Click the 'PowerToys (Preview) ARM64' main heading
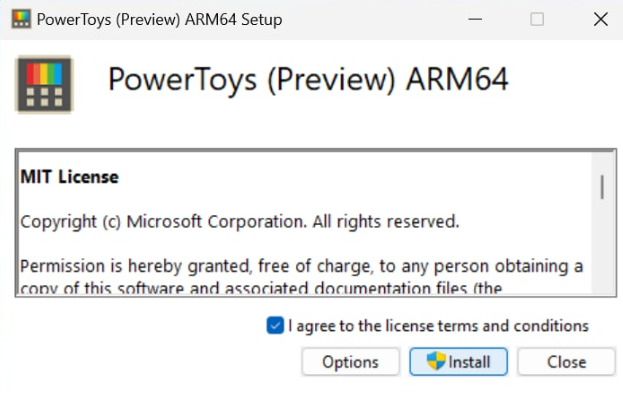The width and height of the screenshot is (623, 405). (x=308, y=80)
